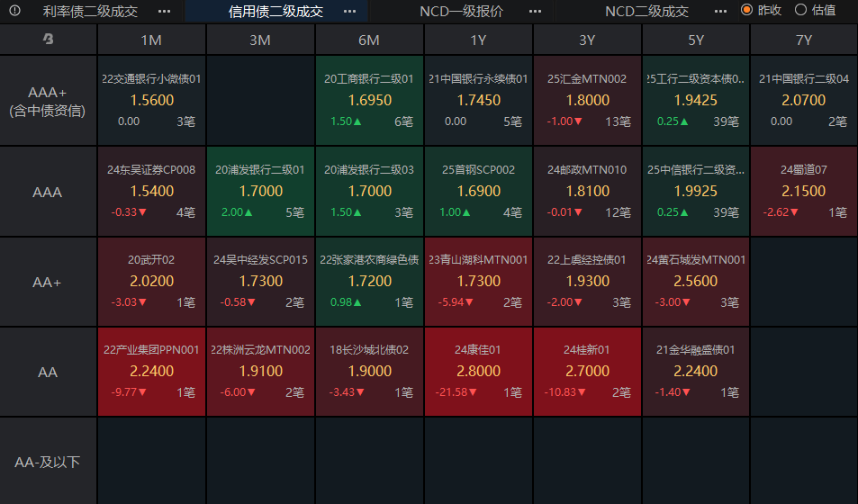Open 22上虞经控债01 cell
This screenshot has width=858, height=504.
point(587,282)
